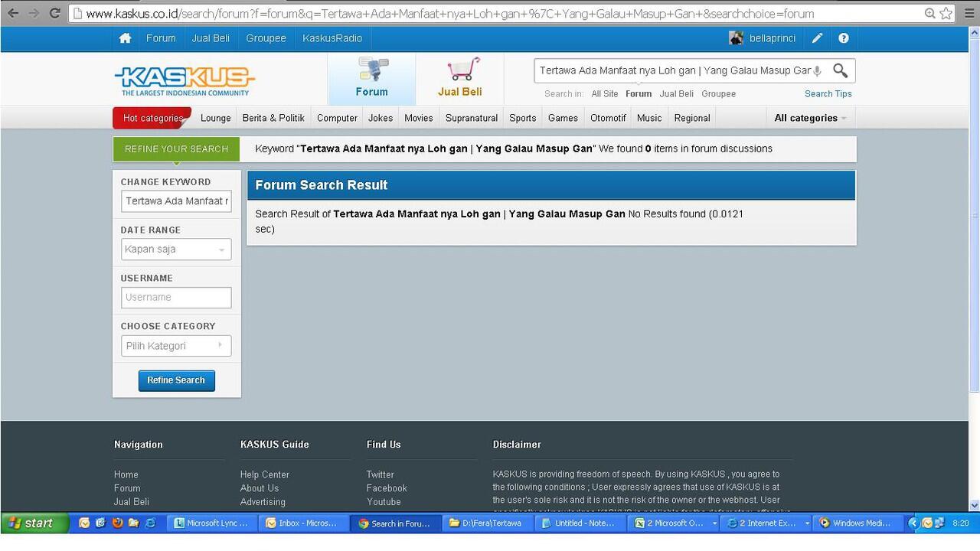
Task: Expand All categories dropdown
Action: click(810, 118)
